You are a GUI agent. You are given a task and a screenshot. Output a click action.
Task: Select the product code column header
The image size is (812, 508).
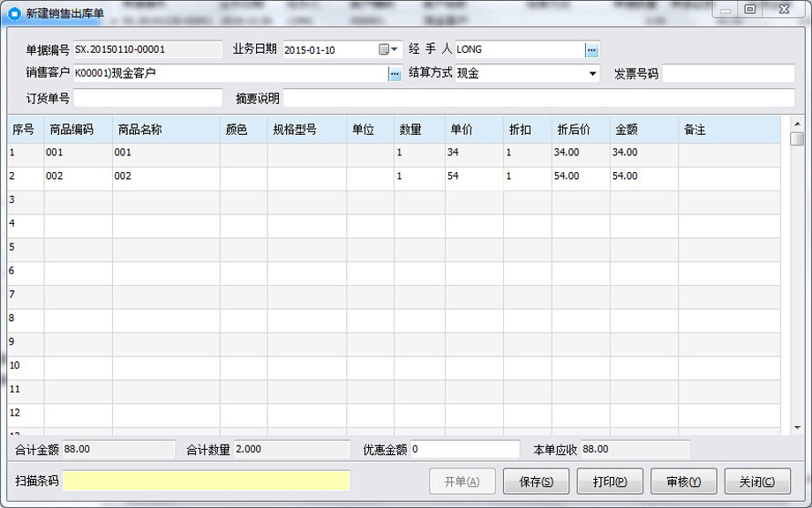pyautogui.click(x=79, y=130)
